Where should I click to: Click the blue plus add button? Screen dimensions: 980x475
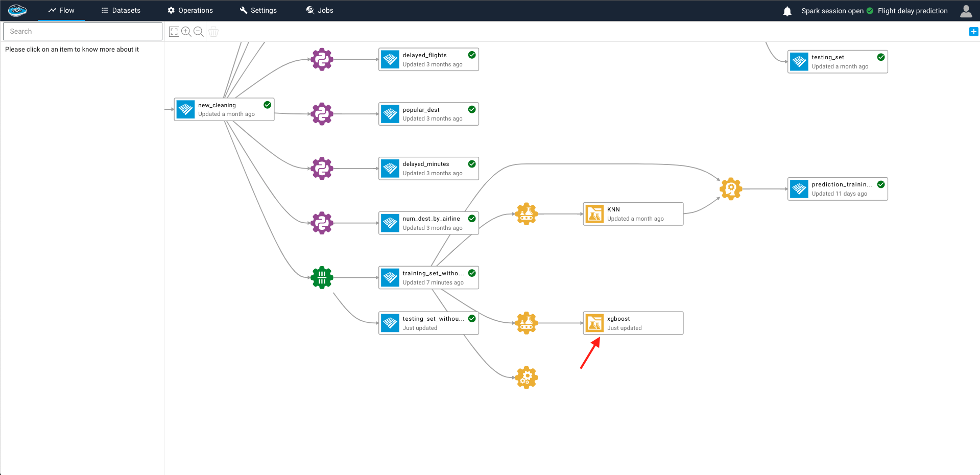point(973,32)
